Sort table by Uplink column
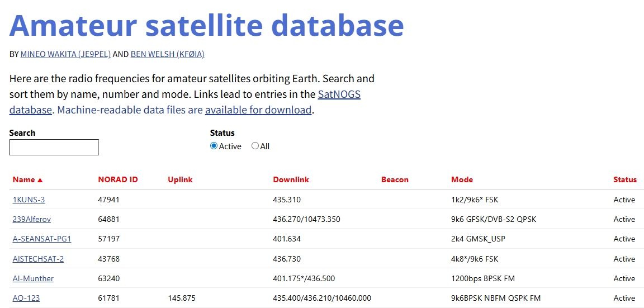The height and width of the screenshot is (308, 644). point(180,179)
